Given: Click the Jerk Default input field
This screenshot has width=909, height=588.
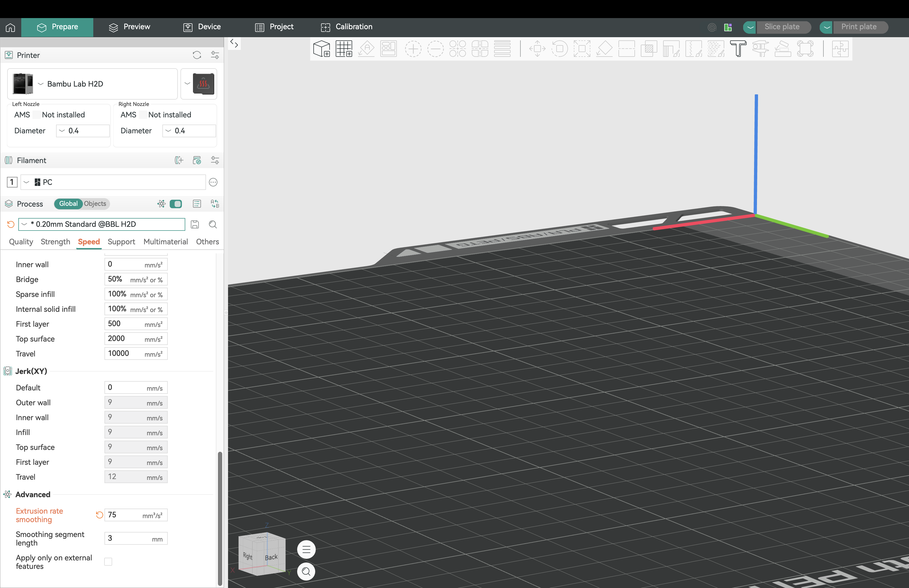Looking at the screenshot, I should (x=136, y=388).
